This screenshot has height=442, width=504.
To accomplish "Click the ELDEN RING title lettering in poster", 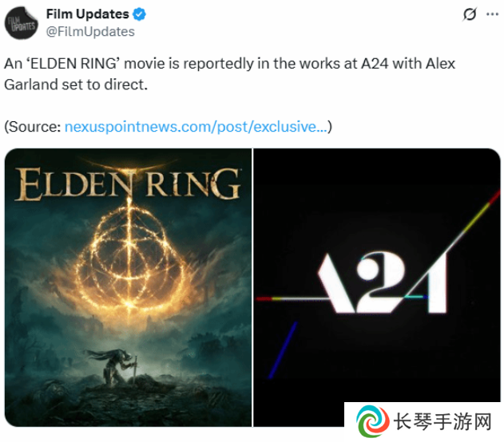I will (128, 184).
